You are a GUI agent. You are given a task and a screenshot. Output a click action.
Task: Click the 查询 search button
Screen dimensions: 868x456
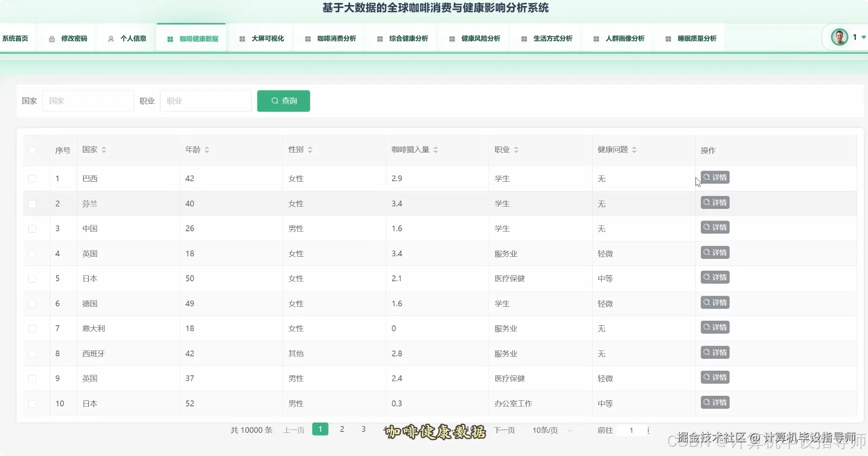click(x=283, y=101)
